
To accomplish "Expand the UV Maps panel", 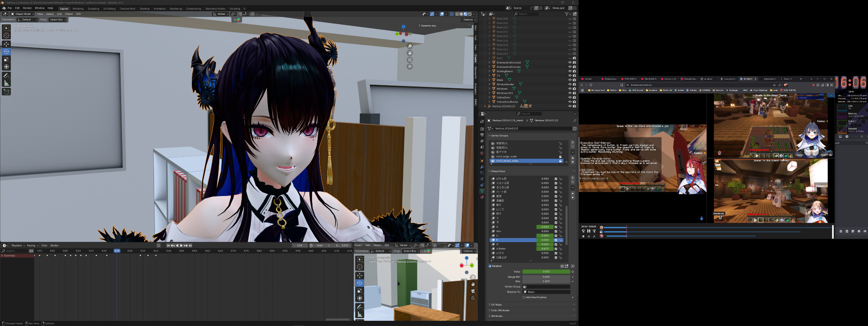I will click(496, 305).
